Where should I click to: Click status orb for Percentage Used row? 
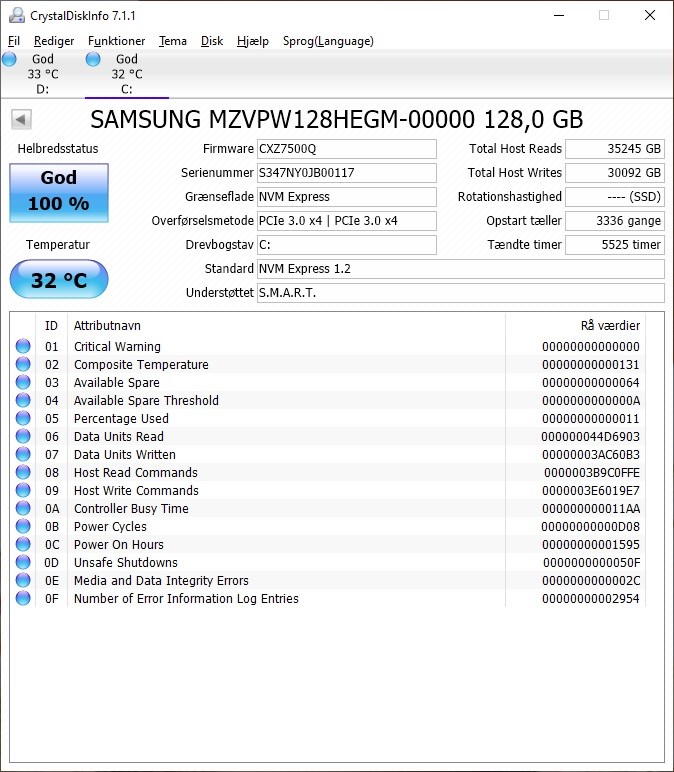pyautogui.click(x=23, y=418)
